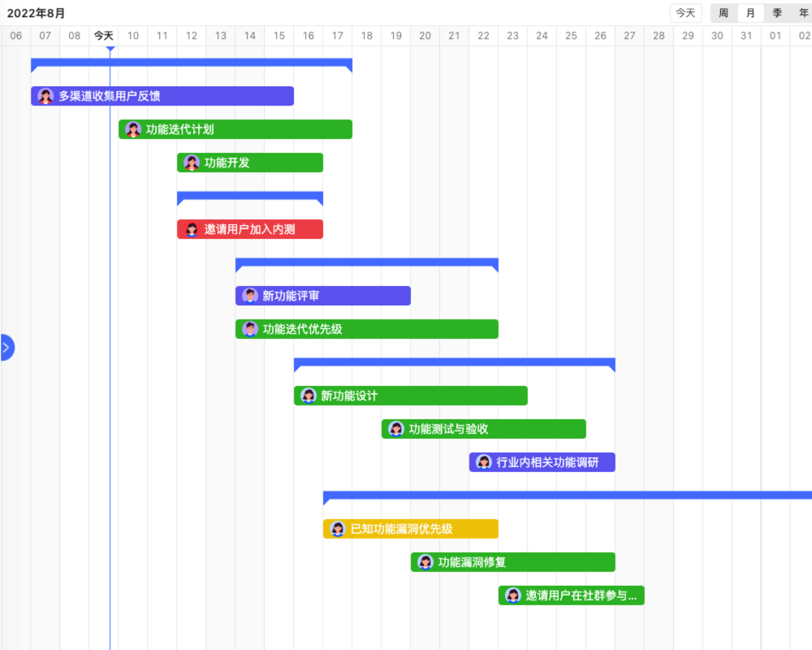Click avatar on 多渠道收集用户反馈 task bar

[x=45, y=96]
